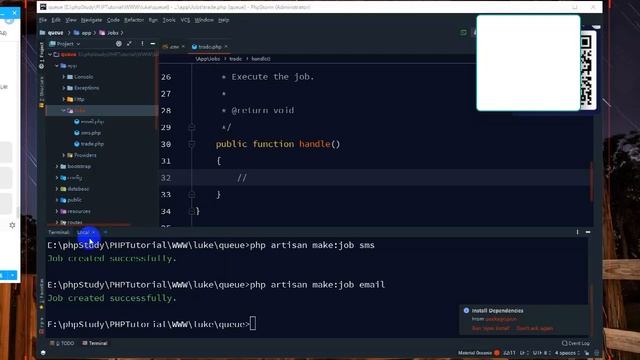Open the Event Log

[x=576, y=343]
